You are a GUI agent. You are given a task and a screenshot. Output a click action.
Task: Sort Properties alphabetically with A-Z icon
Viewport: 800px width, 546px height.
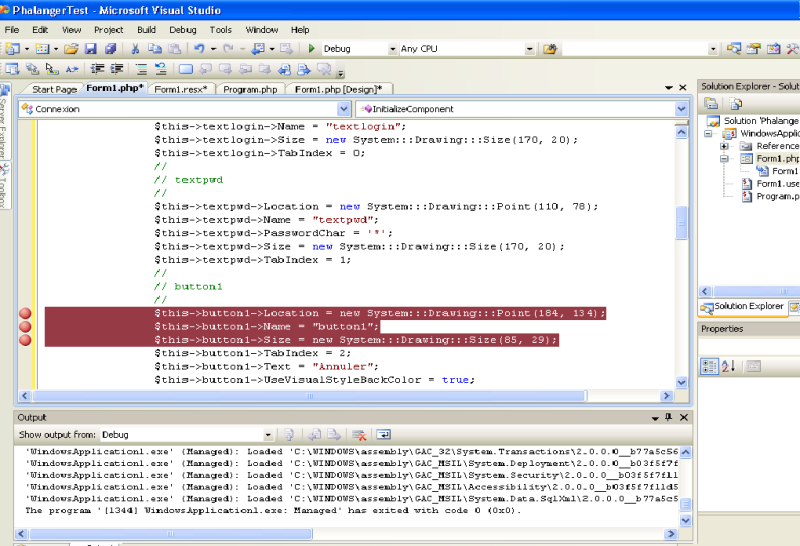coord(728,367)
